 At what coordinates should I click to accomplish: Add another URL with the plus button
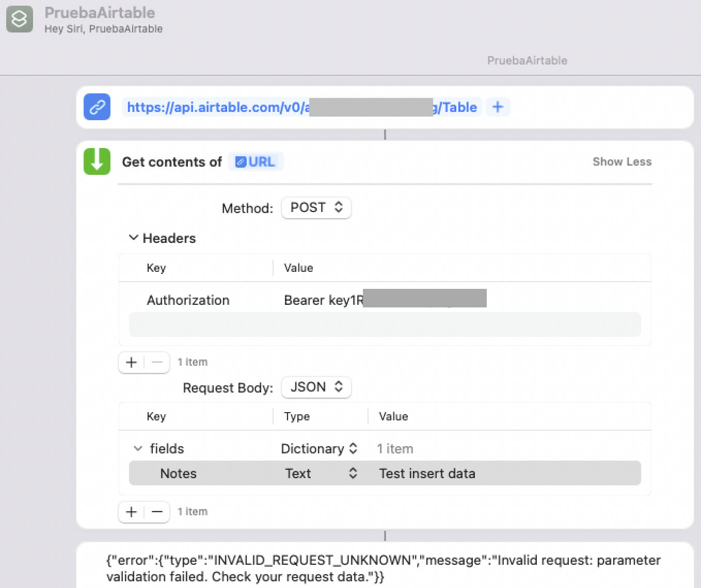coord(498,107)
